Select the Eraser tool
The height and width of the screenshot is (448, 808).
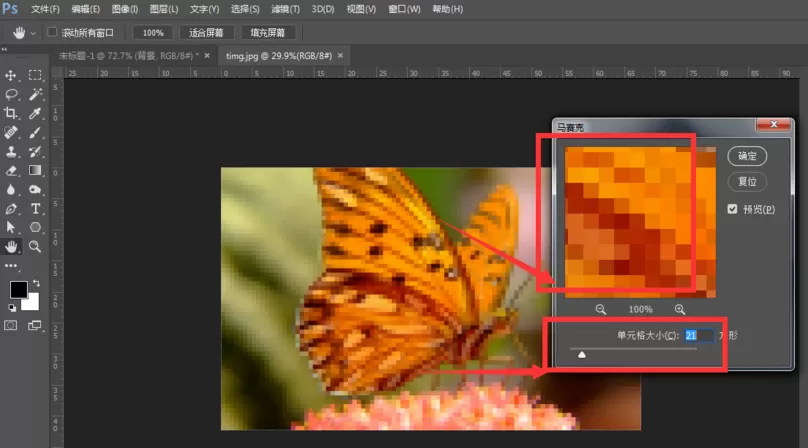click(x=10, y=171)
